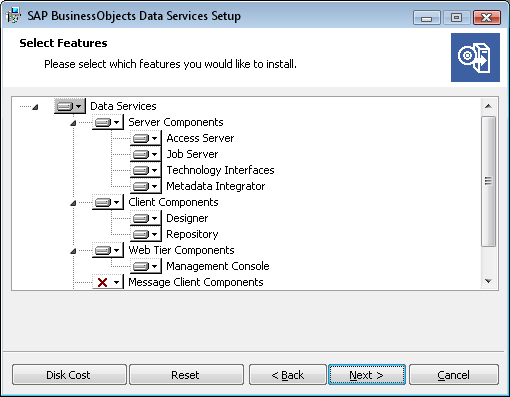Image resolution: width=510 pixels, height=397 pixels.
Task: Open the Management Console feature dropdown
Action: coord(146,266)
